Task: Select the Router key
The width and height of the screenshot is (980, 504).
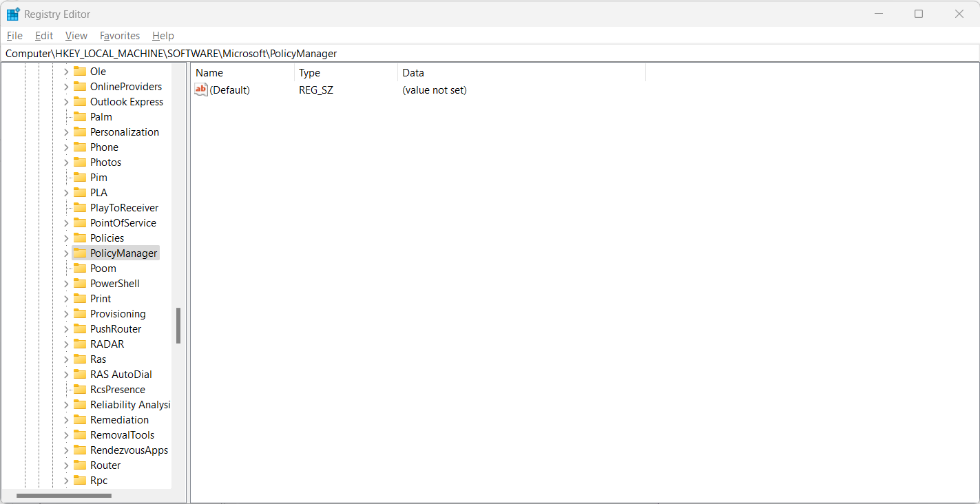Action: pyautogui.click(x=105, y=465)
